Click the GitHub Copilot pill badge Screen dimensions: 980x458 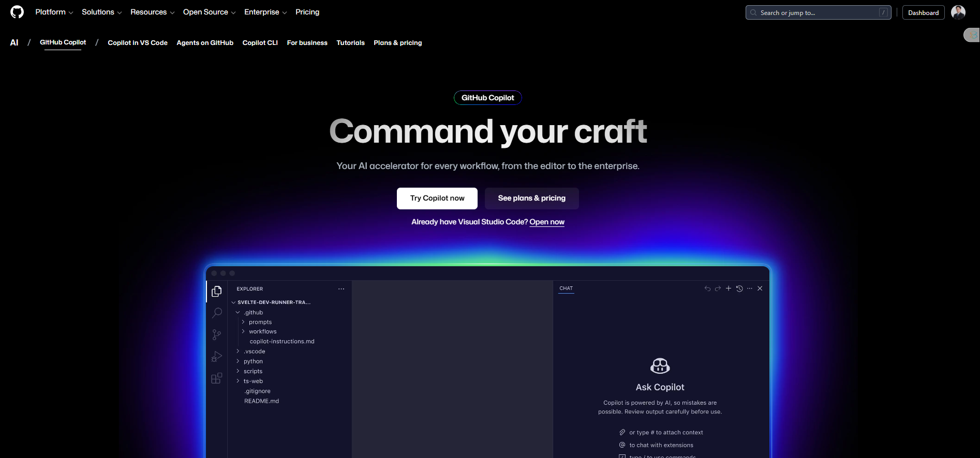click(x=488, y=98)
